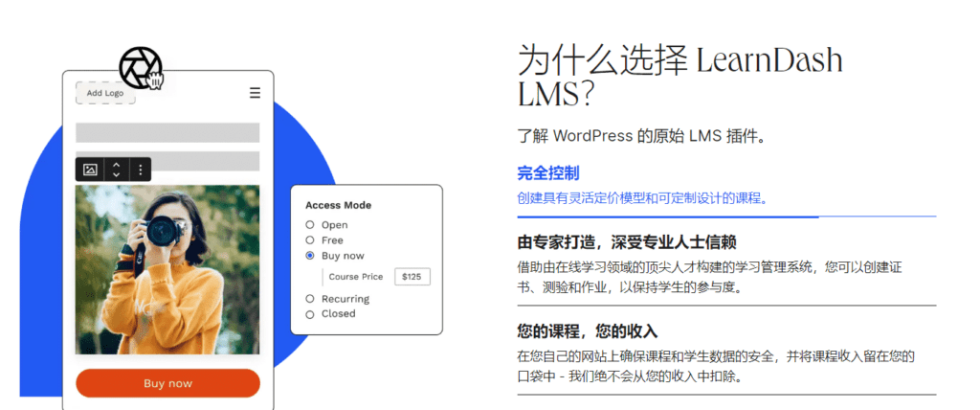This screenshot has width=980, height=410.
Task: Click the 了解 WordPress 的原始 LMS 插件 text
Action: click(641, 136)
